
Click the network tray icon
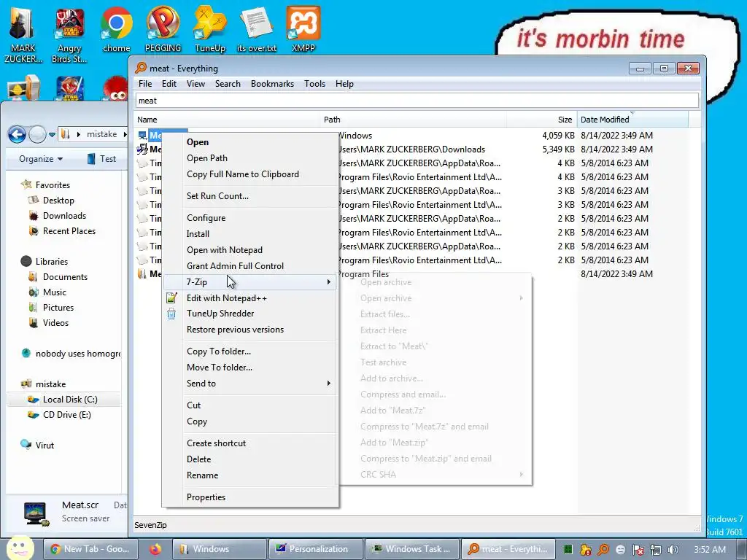pyautogui.click(x=656, y=550)
